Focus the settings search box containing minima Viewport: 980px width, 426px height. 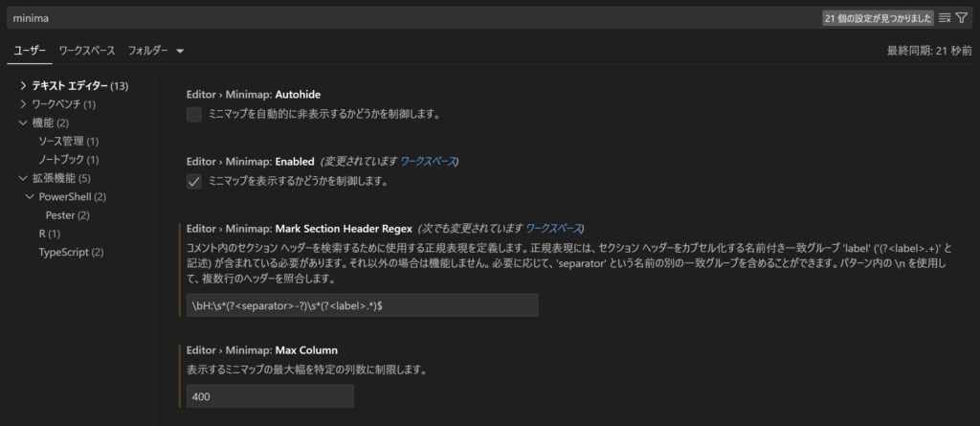click(412, 19)
